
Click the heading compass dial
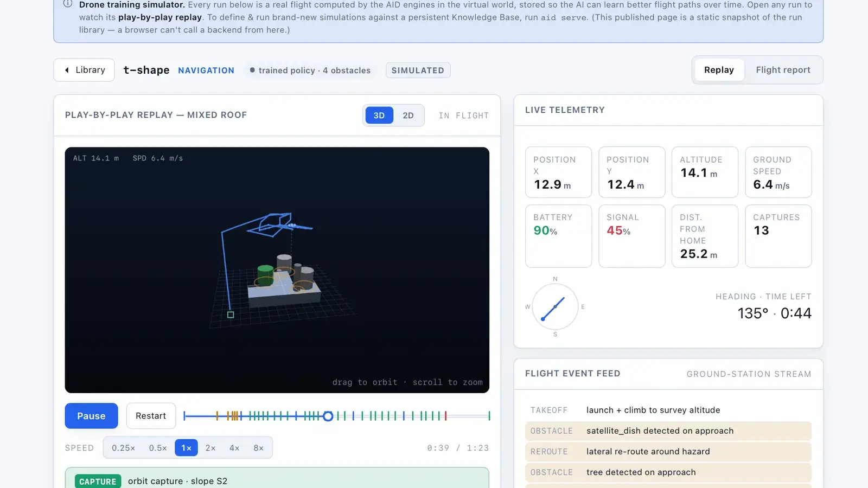pyautogui.click(x=555, y=307)
